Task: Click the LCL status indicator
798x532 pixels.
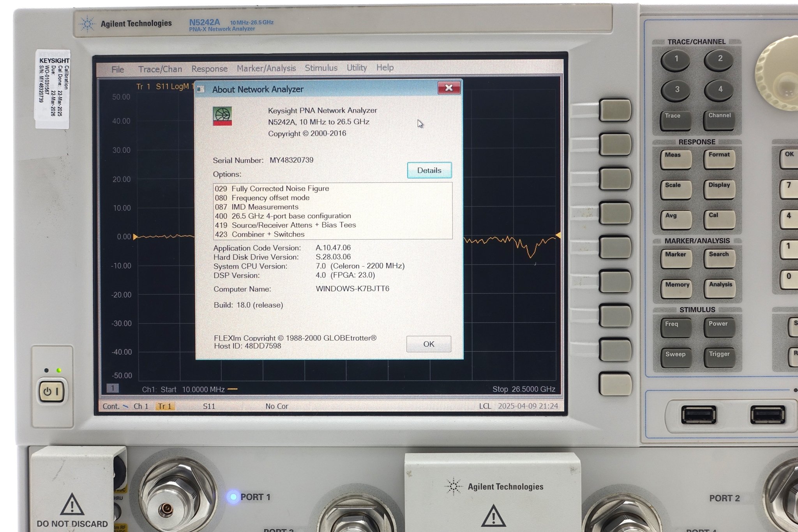Action: 485,406
